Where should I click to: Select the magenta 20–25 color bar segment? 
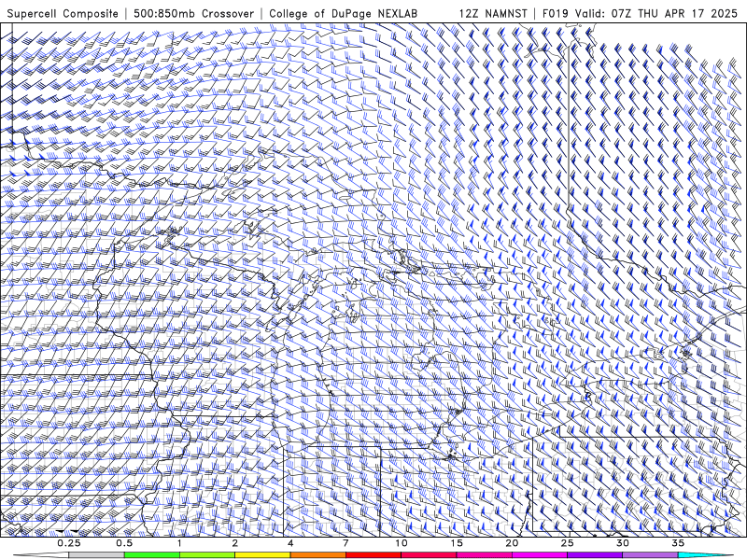[540, 555]
